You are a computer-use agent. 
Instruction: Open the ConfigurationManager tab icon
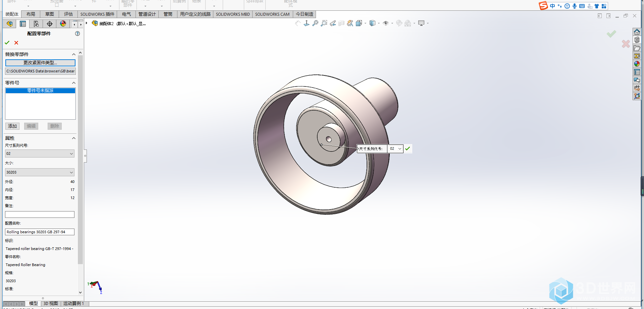tap(36, 24)
